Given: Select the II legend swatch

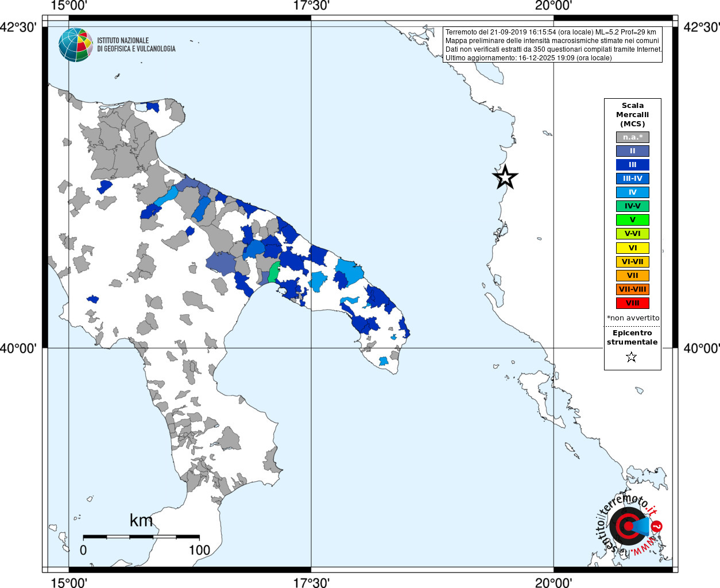Looking at the screenshot, I should (633, 151).
